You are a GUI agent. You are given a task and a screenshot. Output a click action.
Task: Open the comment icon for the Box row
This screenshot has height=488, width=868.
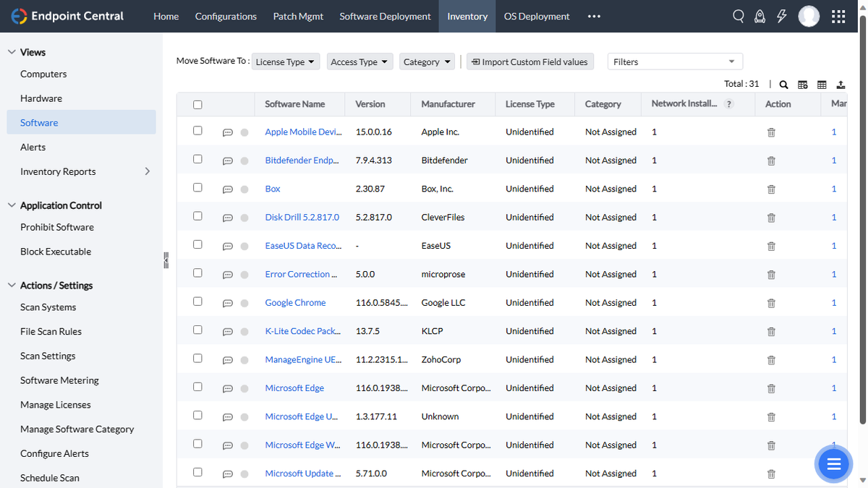pyautogui.click(x=228, y=189)
